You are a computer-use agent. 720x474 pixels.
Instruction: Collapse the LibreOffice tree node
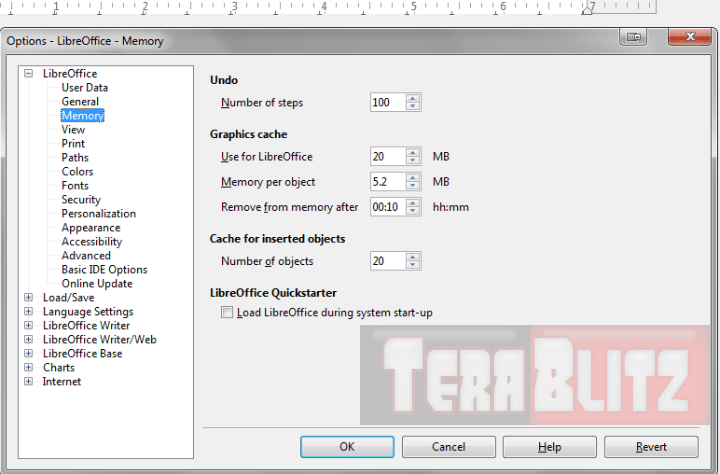click(28, 73)
